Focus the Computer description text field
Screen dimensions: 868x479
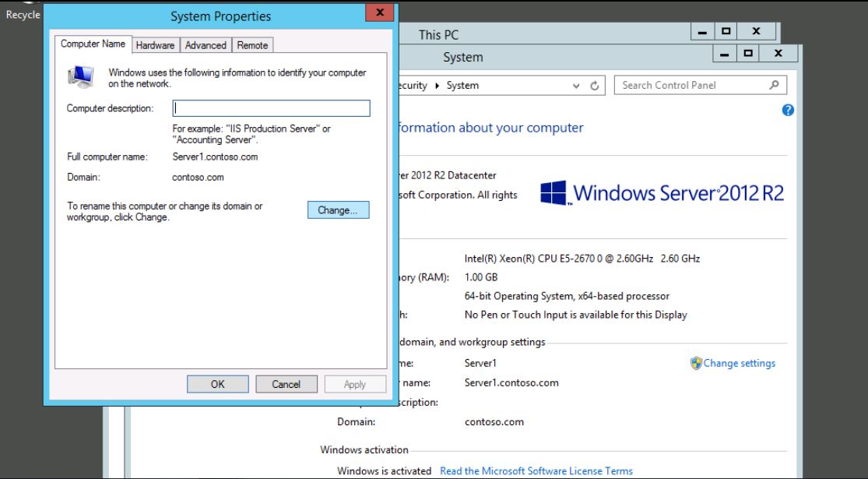[271, 108]
